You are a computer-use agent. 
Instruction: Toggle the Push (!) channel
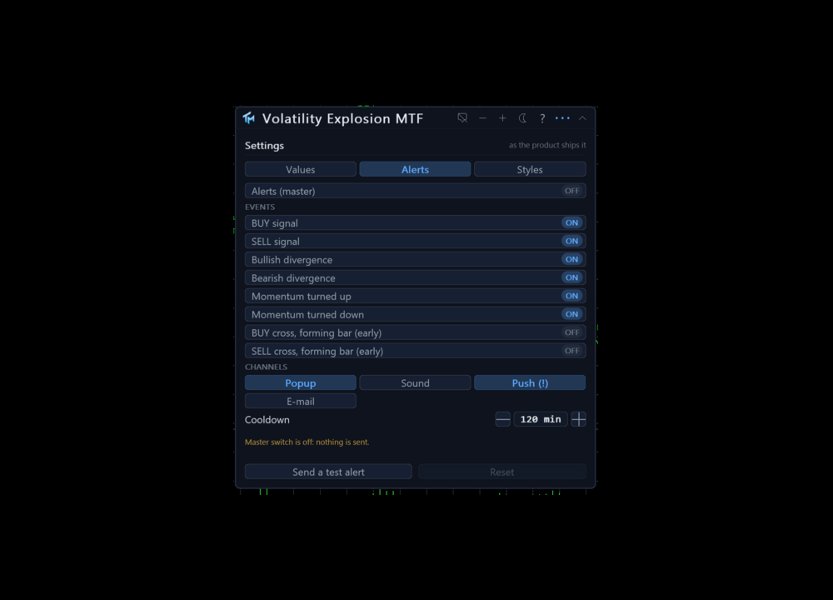point(530,383)
